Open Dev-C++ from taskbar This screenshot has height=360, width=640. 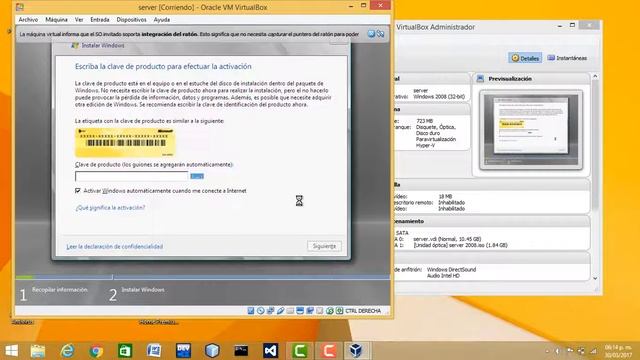coord(183,351)
